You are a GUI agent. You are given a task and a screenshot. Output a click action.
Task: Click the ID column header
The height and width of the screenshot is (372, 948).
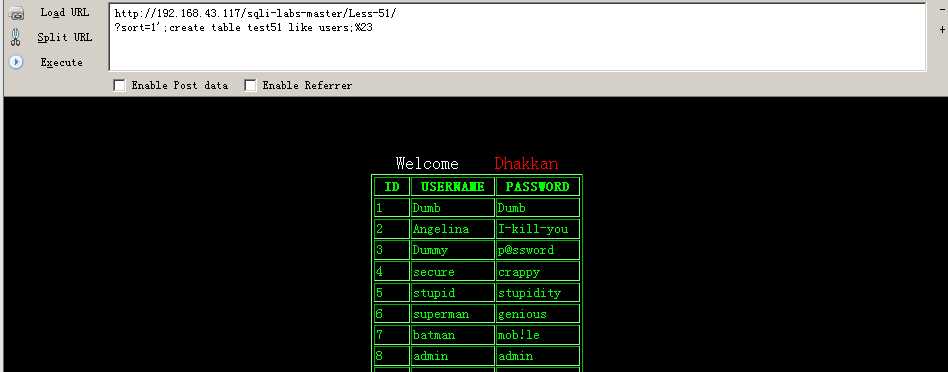pos(392,186)
